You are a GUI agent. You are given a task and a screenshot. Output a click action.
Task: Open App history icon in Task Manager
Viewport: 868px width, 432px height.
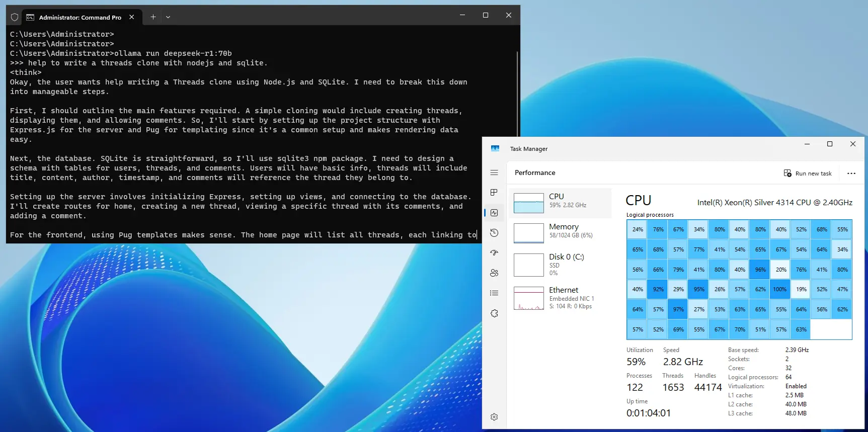494,233
